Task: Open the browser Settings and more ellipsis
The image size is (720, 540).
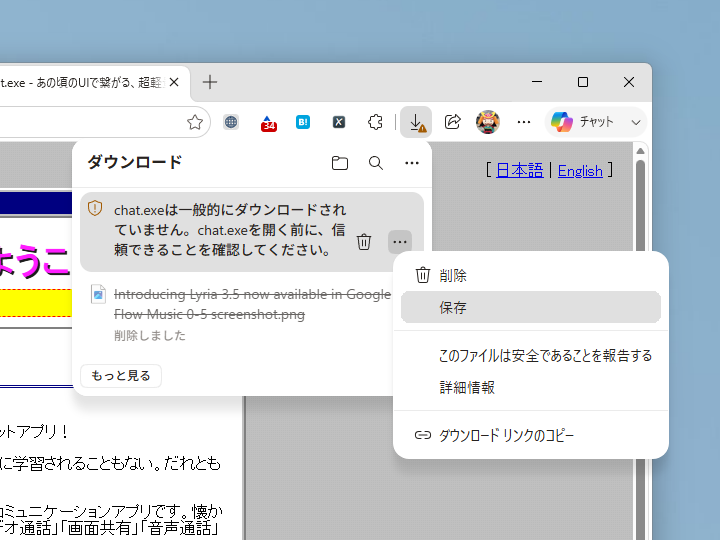Action: pos(524,122)
